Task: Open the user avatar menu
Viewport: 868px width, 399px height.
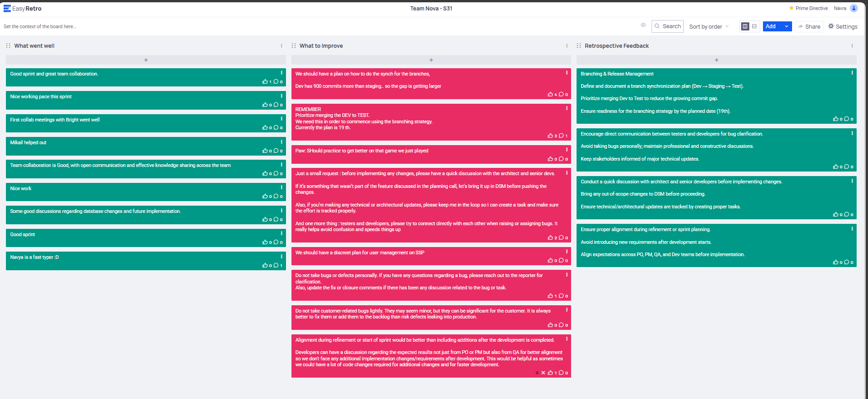Action: [x=854, y=8]
